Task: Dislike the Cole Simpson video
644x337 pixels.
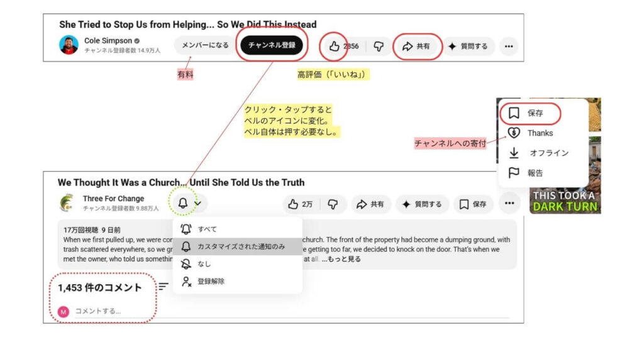Action: (x=378, y=47)
